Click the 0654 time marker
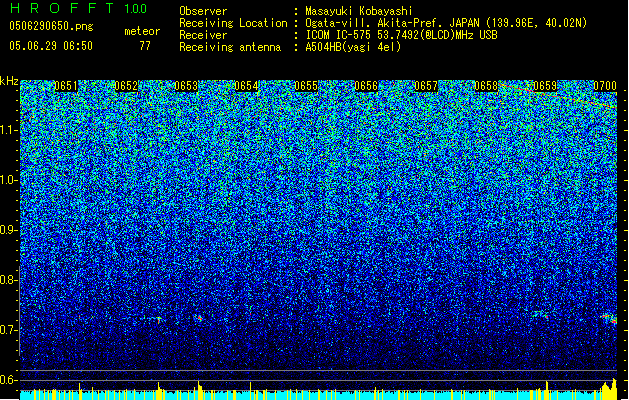629x400 pixels. (246, 86)
